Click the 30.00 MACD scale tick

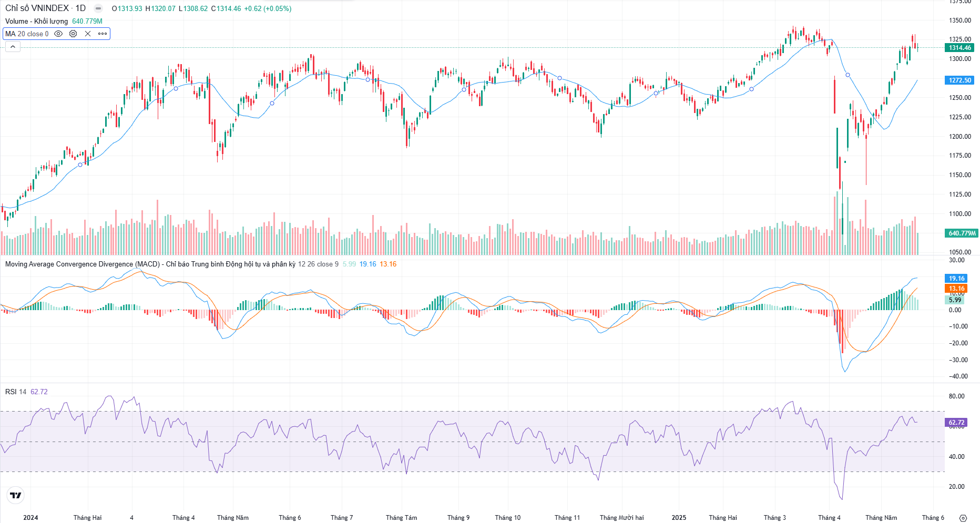click(x=957, y=260)
